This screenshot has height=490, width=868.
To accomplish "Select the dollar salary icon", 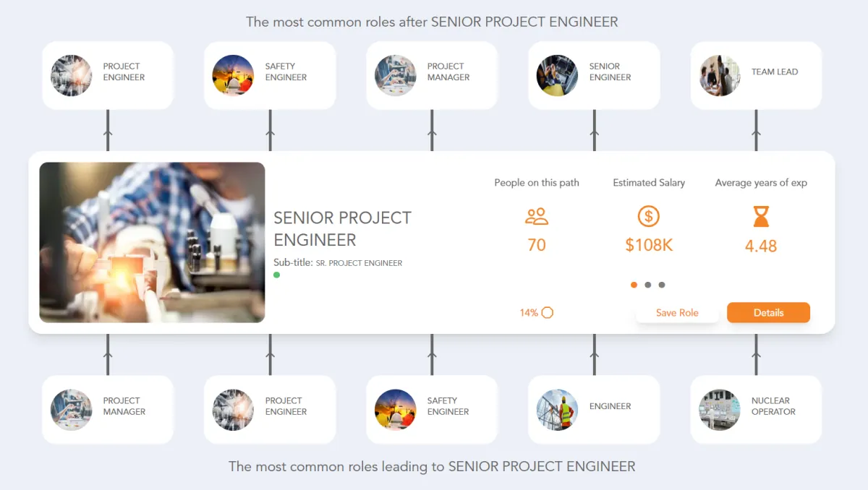I will [648, 216].
